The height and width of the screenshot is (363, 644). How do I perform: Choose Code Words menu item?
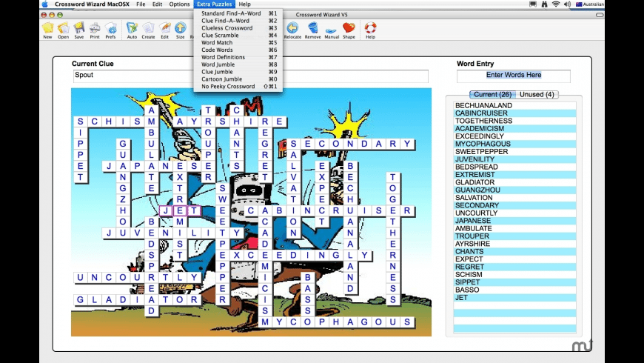(238, 50)
